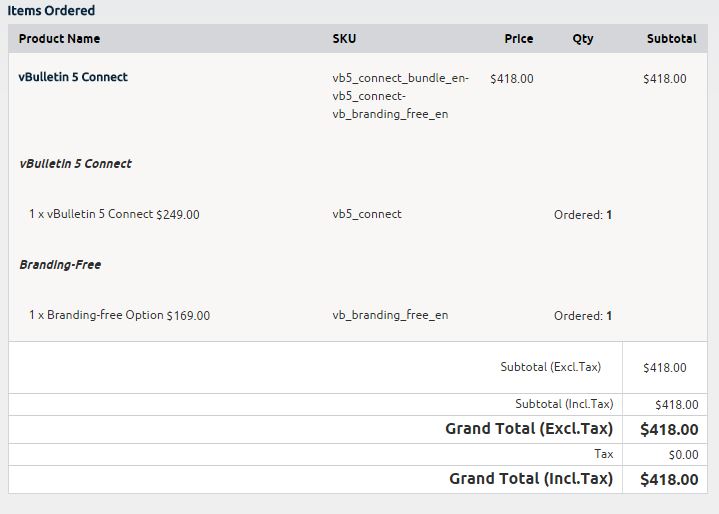
Task: Click the Qty column header
Action: (582, 39)
